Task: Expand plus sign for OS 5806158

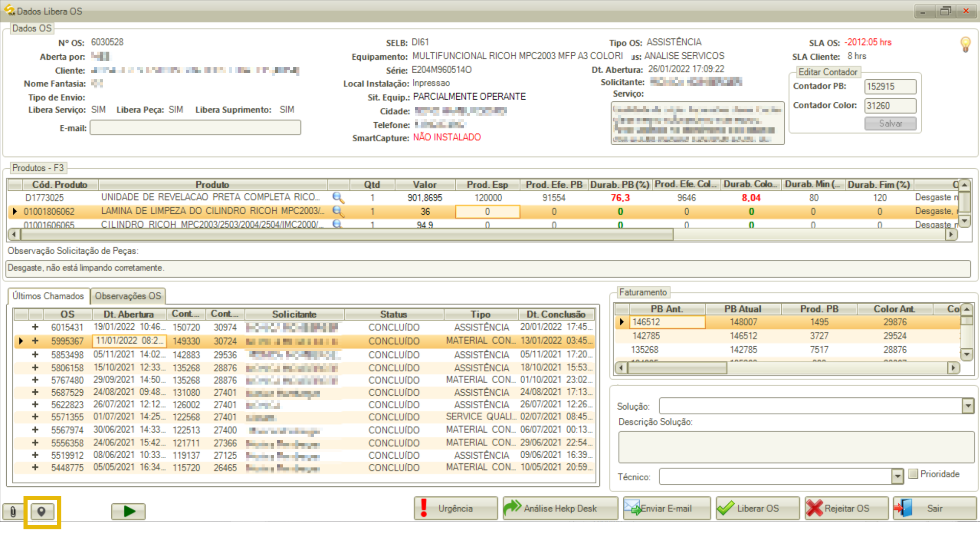Action: click(x=35, y=368)
